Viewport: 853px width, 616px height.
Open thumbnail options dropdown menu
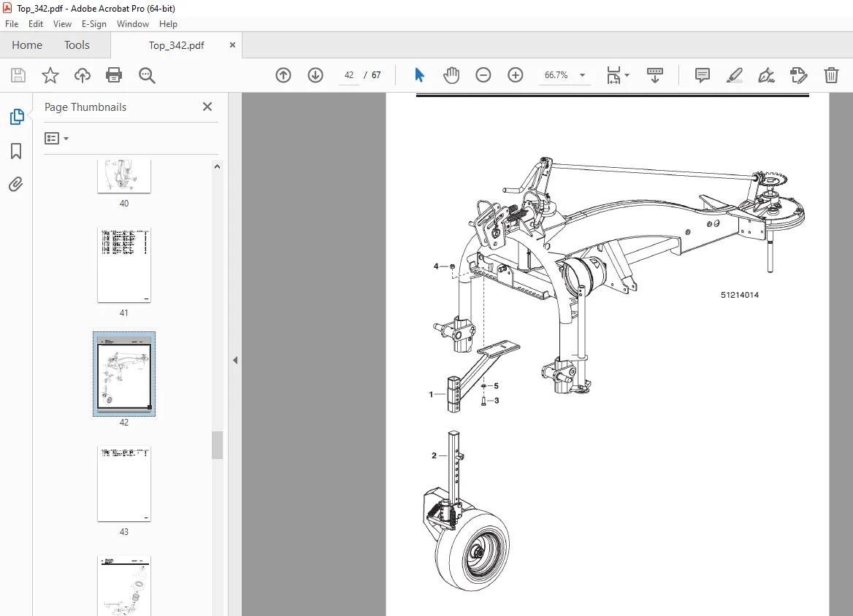[56, 139]
